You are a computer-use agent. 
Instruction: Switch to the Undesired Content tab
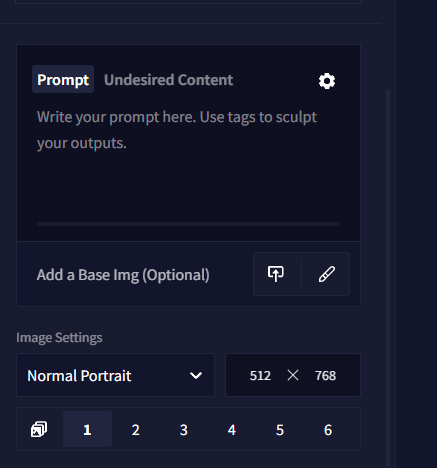point(169,80)
